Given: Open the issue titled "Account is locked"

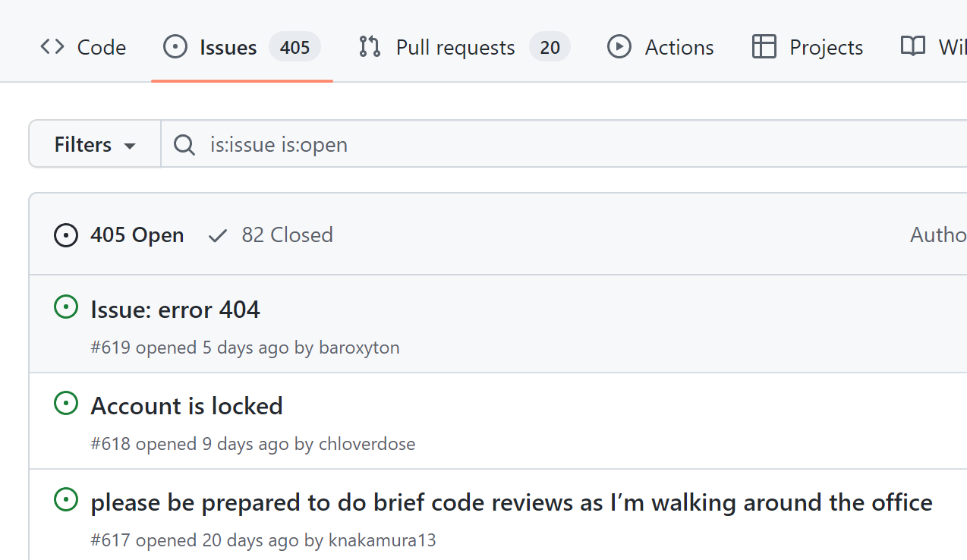Looking at the screenshot, I should pos(186,405).
